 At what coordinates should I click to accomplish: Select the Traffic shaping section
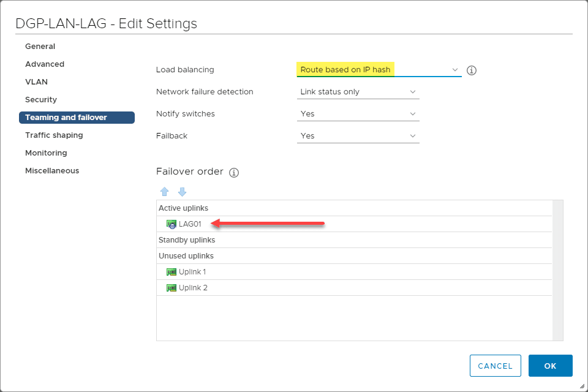[x=54, y=135]
